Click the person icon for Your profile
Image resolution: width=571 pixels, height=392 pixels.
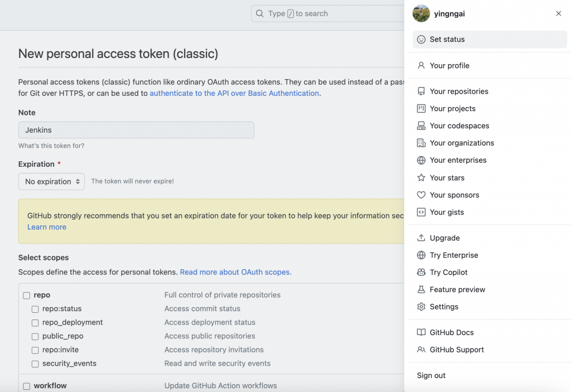point(422,66)
